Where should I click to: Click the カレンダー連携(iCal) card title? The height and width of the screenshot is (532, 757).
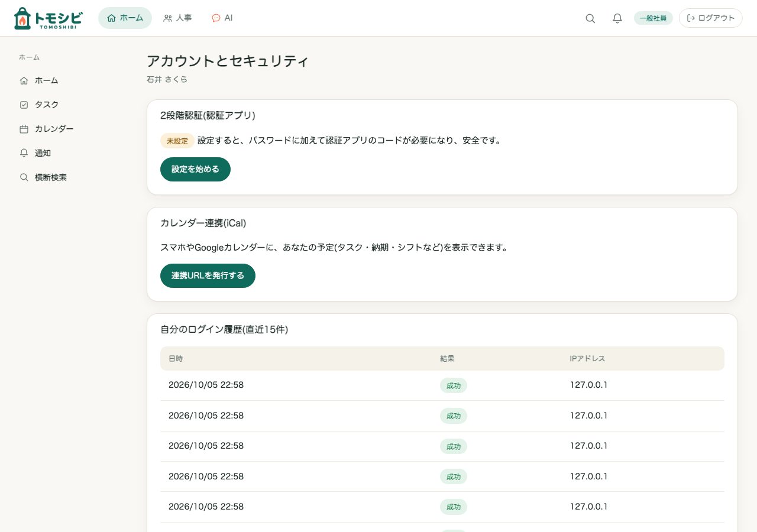pos(203,223)
